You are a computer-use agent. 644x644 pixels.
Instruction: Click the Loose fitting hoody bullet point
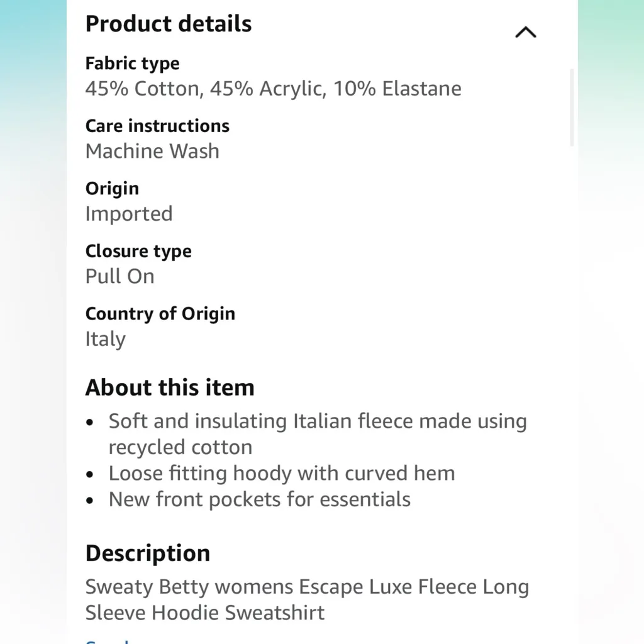pyautogui.click(x=281, y=474)
